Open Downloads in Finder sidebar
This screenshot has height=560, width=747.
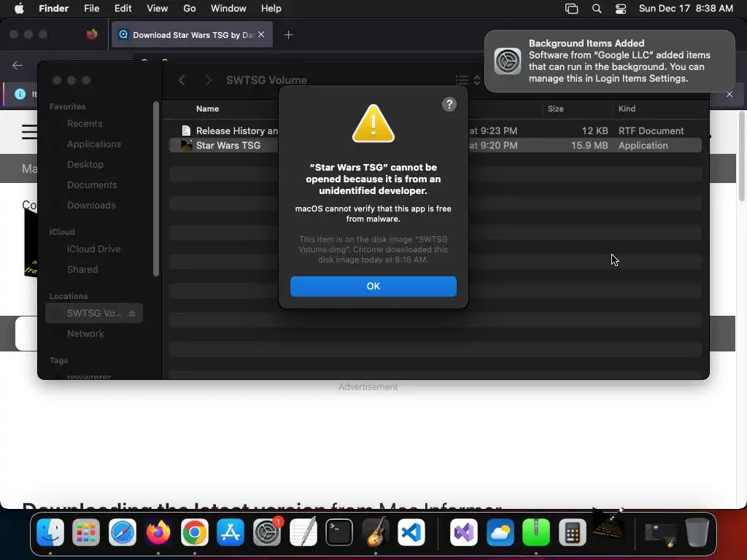91,205
